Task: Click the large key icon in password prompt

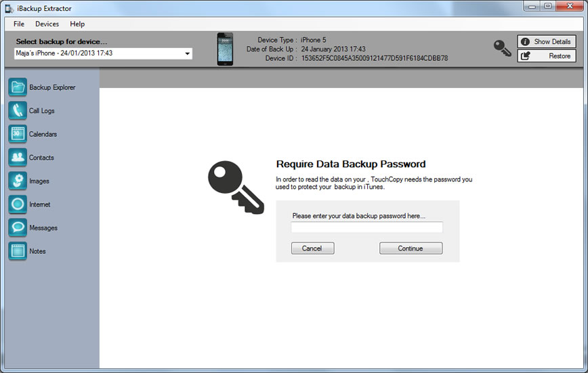Action: (236, 188)
